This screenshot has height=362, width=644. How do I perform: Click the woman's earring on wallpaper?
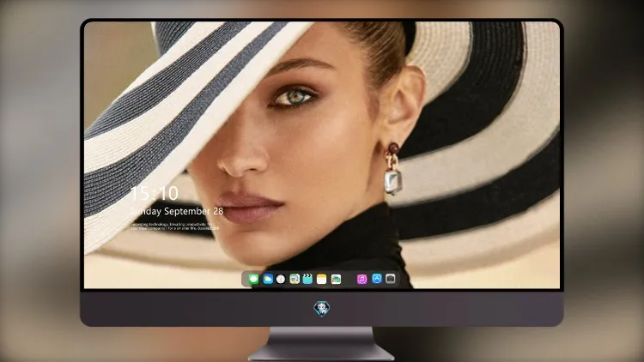point(393,168)
